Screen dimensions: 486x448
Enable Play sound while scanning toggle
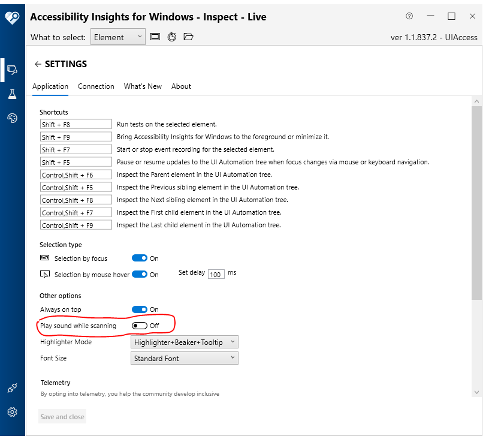click(x=140, y=326)
